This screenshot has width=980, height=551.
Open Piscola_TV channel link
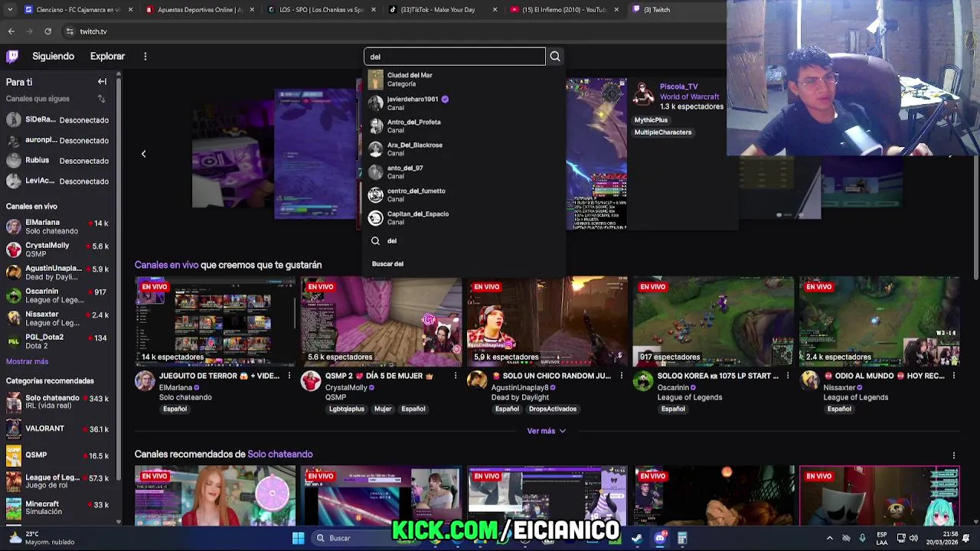pos(678,87)
